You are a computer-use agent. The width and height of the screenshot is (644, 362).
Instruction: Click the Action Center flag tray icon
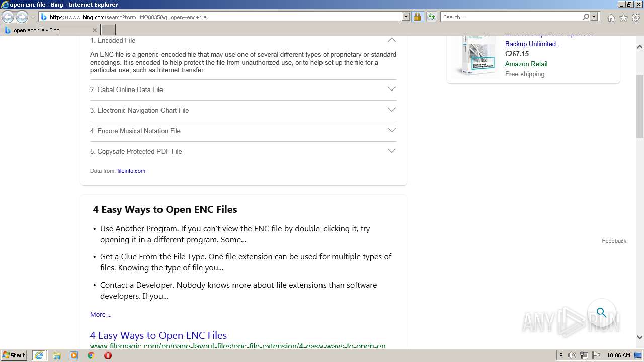coord(596,355)
